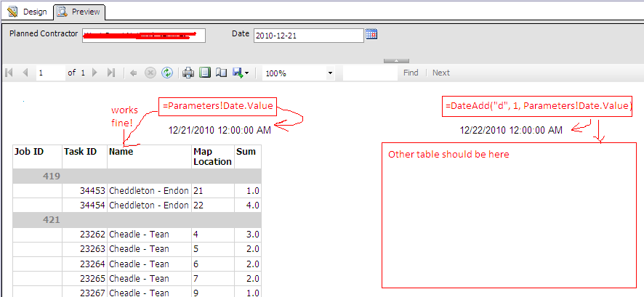
Task: Click the Sum value 3.0 in row 23262
Action: [248, 235]
